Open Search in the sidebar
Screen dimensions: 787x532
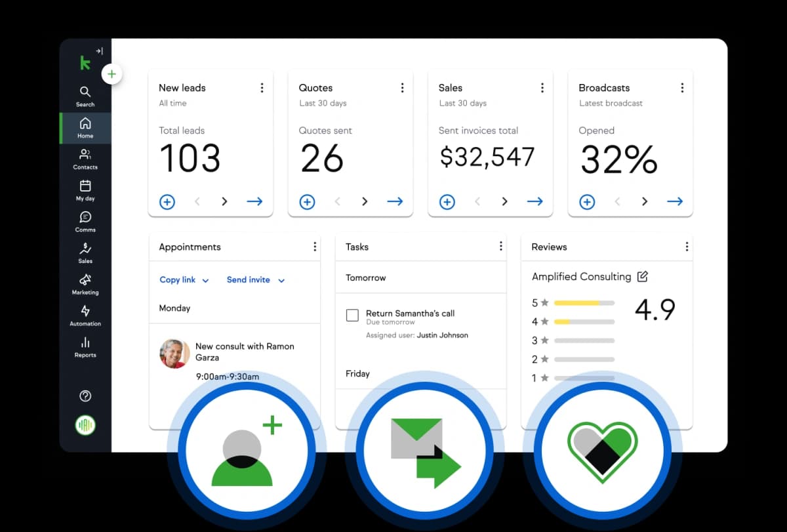click(85, 96)
